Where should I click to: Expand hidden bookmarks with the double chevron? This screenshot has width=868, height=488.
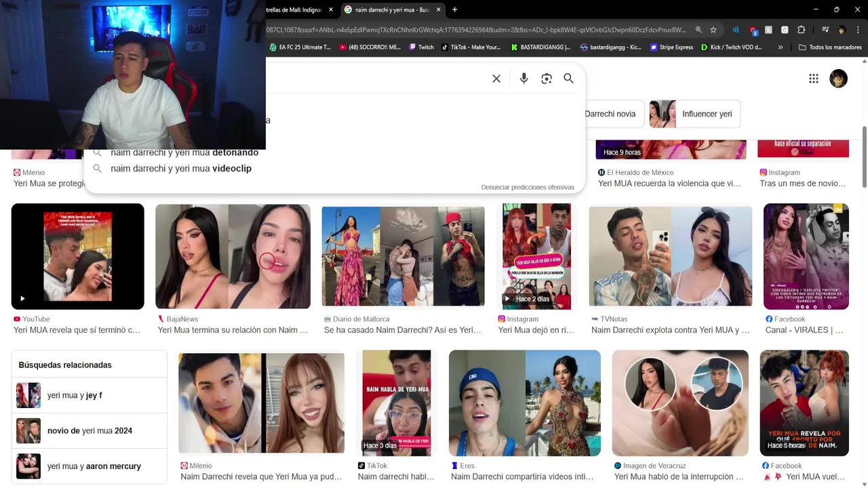(781, 47)
